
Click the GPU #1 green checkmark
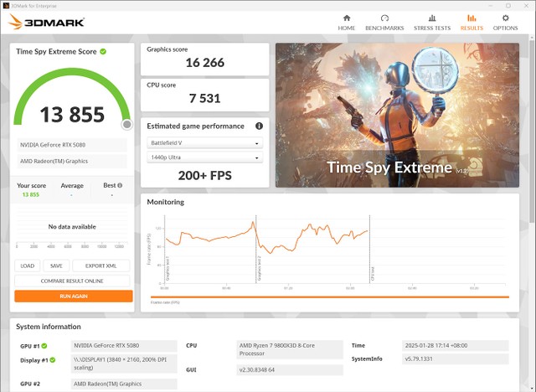(44, 346)
